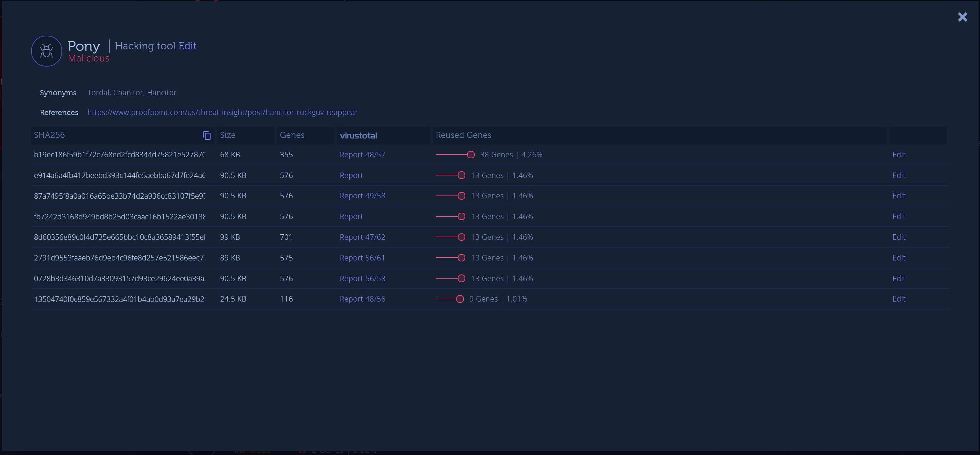The image size is (980, 455).
Task: Click the Reused Genes column header
Action: [x=463, y=135]
